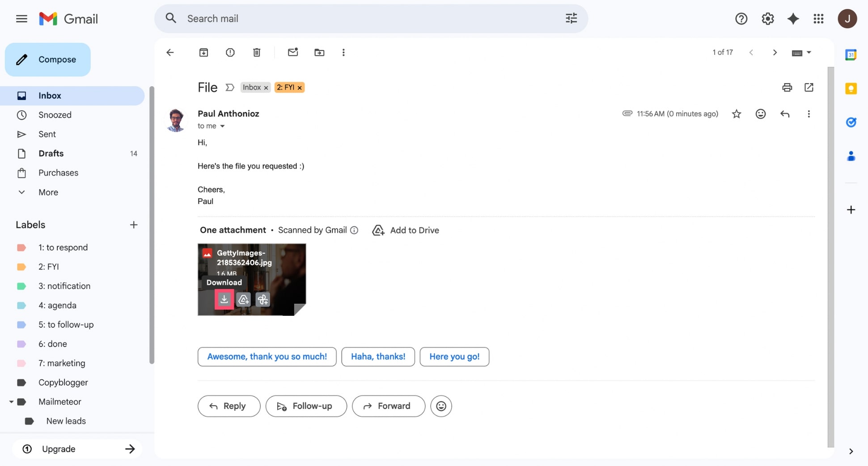Viewport: 868px width, 466px height.
Task: Download the GettyImages attachment
Action: coord(224,299)
